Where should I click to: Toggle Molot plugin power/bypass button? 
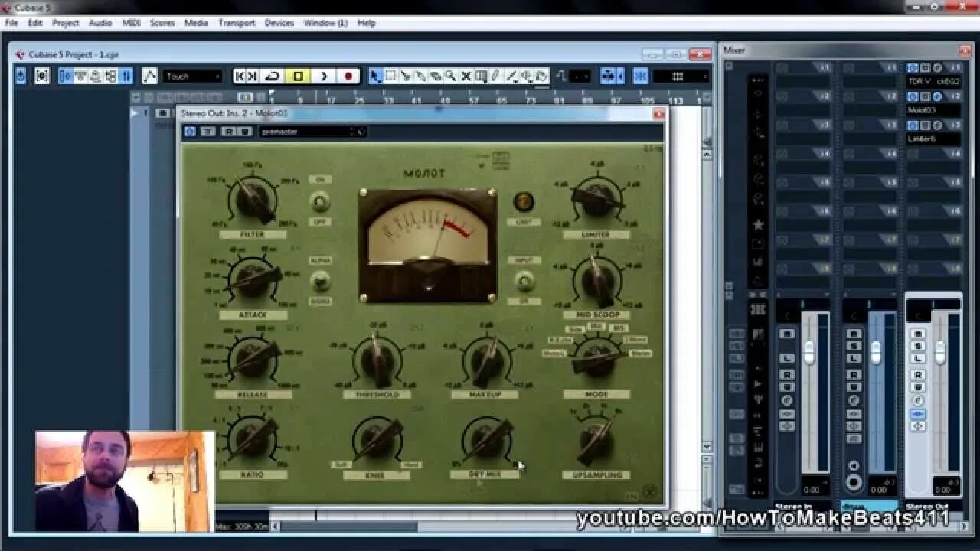[190, 132]
